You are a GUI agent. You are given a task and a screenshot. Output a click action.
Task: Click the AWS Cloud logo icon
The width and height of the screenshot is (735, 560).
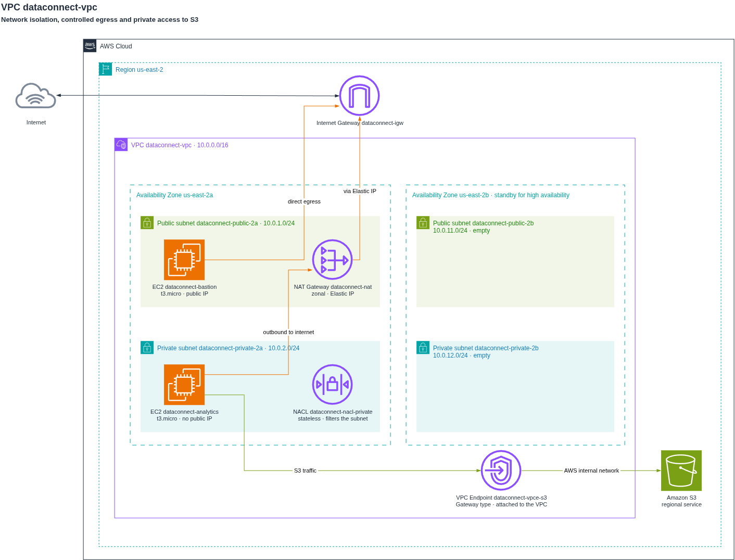tap(90, 46)
